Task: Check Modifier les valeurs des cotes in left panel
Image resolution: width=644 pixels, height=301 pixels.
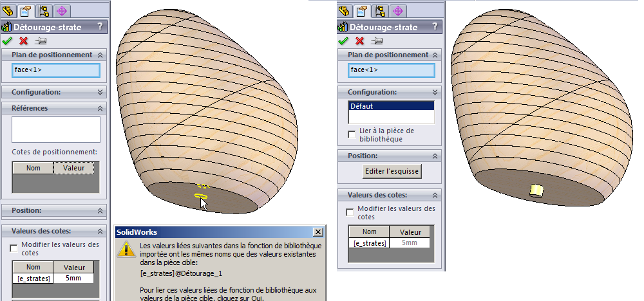Action: [x=14, y=248]
